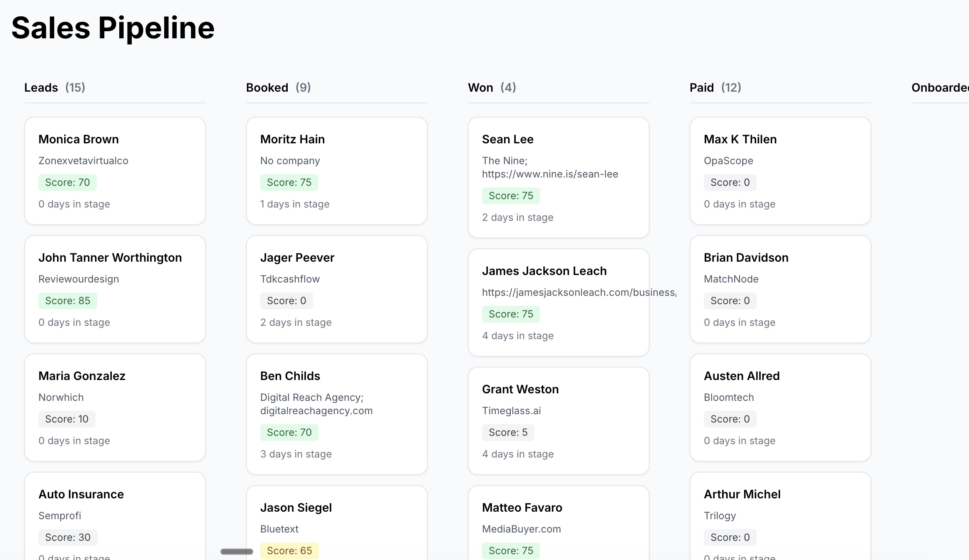Click the Austen Allred card

[x=780, y=407]
